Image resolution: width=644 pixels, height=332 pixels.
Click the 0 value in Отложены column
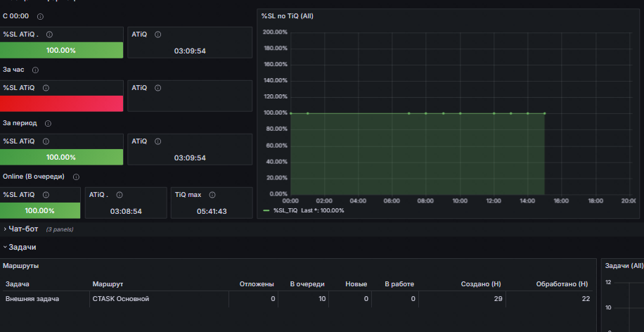273,299
